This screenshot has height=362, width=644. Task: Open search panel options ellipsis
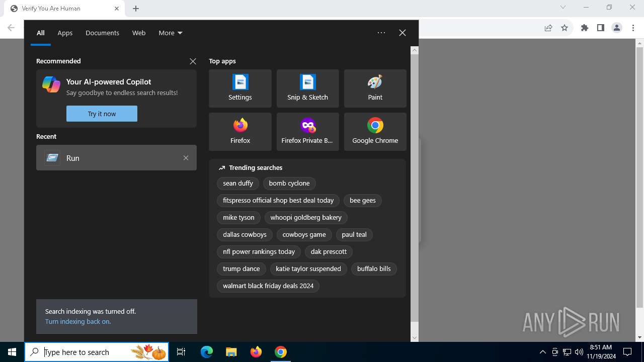[381, 33]
